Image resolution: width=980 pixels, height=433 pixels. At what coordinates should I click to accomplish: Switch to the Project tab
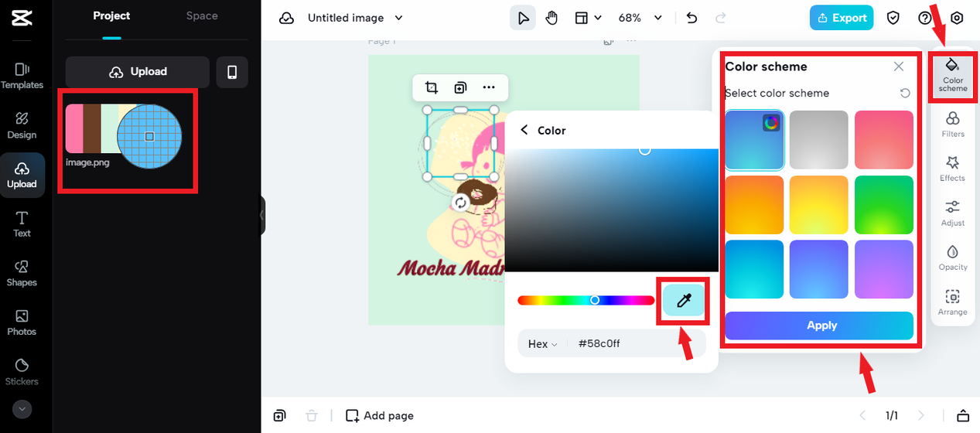tap(111, 15)
